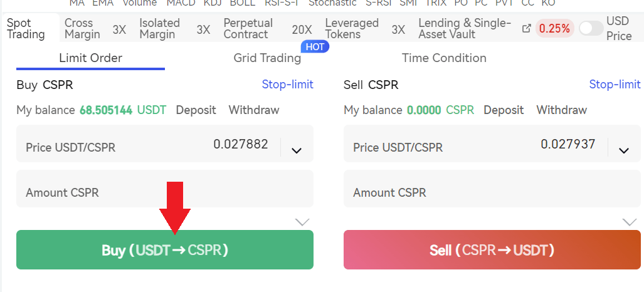Image resolution: width=644 pixels, height=292 pixels.
Task: Switch to the Spot Trading tab
Action: (x=26, y=28)
